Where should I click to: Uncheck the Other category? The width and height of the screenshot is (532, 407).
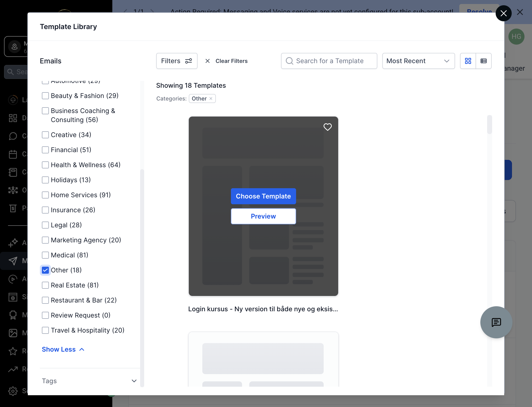[x=45, y=270]
